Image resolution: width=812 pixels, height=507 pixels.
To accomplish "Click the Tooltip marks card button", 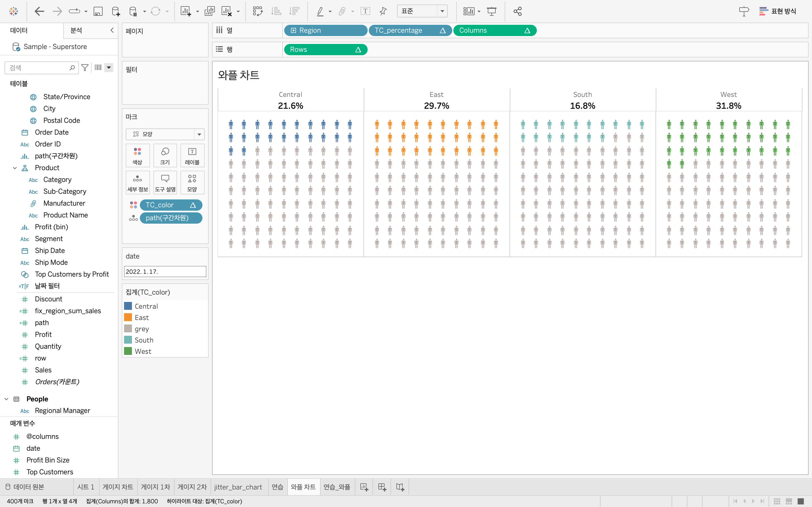I will click(x=165, y=183).
